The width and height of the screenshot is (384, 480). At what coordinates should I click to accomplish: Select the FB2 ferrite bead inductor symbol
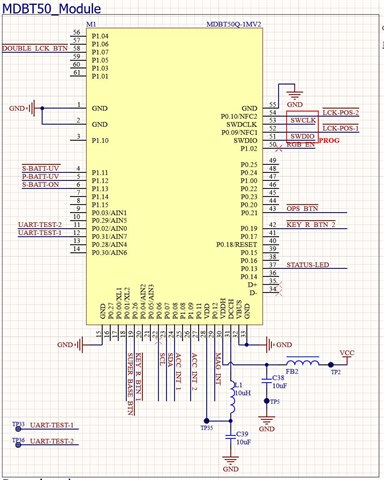click(302, 362)
